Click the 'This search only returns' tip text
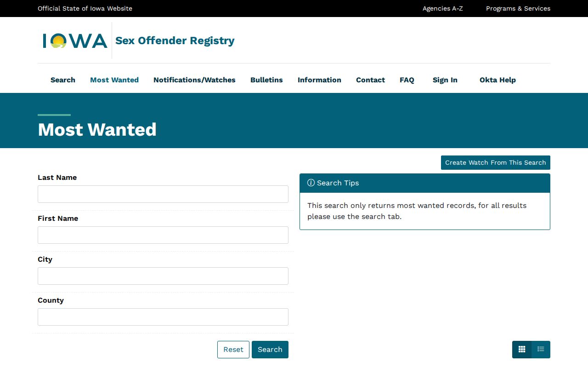The image size is (588, 368). tap(417, 211)
